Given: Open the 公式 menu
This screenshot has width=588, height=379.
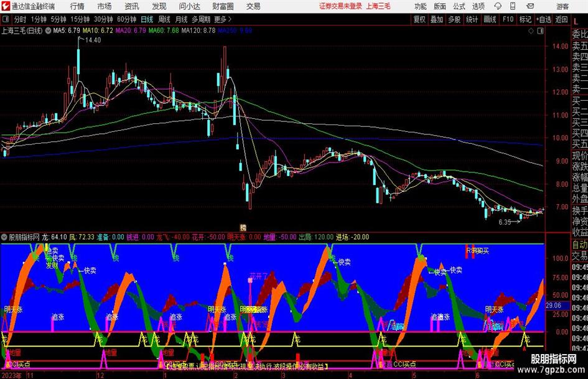Looking at the screenshot, I should pos(459,6).
